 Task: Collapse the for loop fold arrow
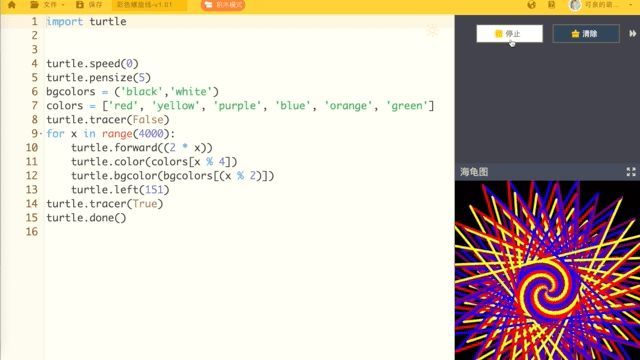pyautogui.click(x=41, y=133)
